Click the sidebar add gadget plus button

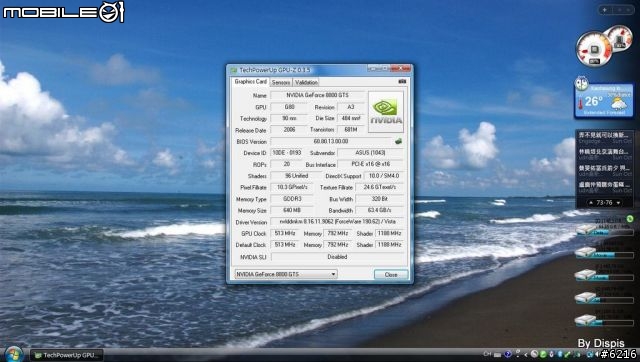604,10
